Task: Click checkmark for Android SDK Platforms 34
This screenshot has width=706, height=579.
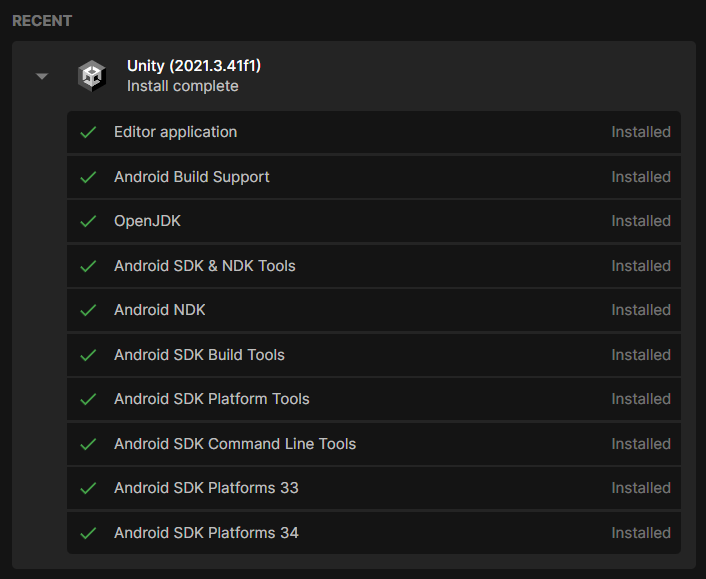Action: (x=88, y=533)
